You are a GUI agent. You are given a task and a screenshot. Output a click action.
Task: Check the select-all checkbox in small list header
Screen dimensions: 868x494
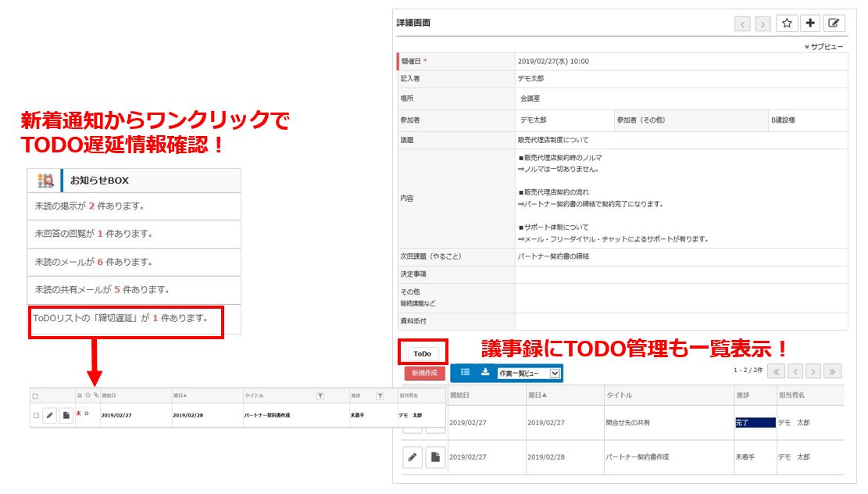point(35,396)
